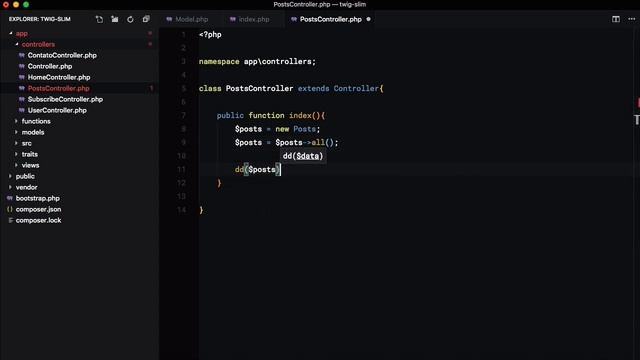Click the PHP icon beside Controller.php
The width and height of the screenshot is (640, 360).
22,66
